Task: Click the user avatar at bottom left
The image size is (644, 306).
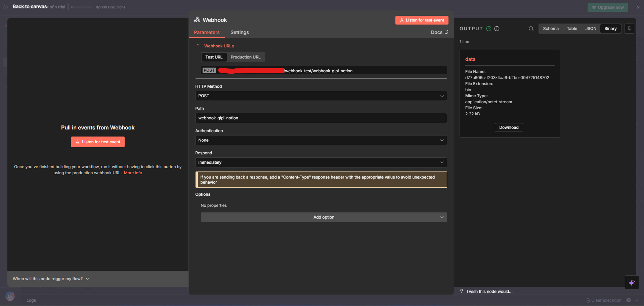Action: coord(10,296)
